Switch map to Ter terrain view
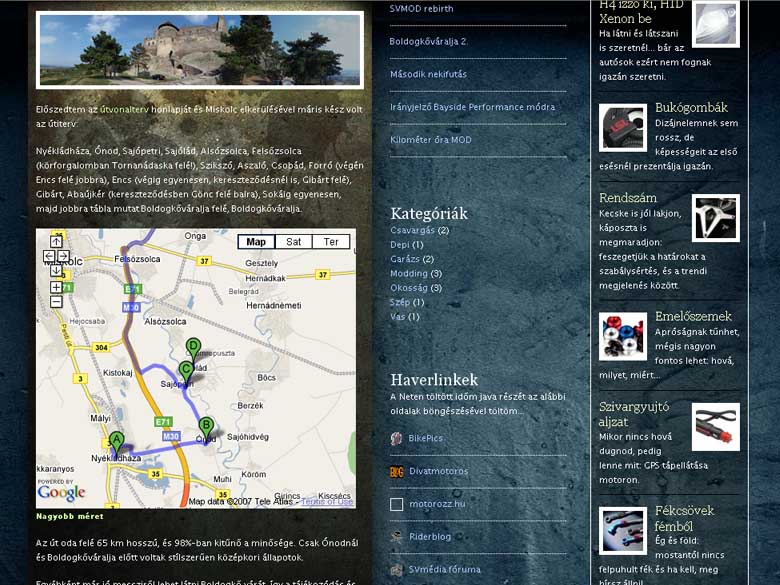 click(331, 242)
